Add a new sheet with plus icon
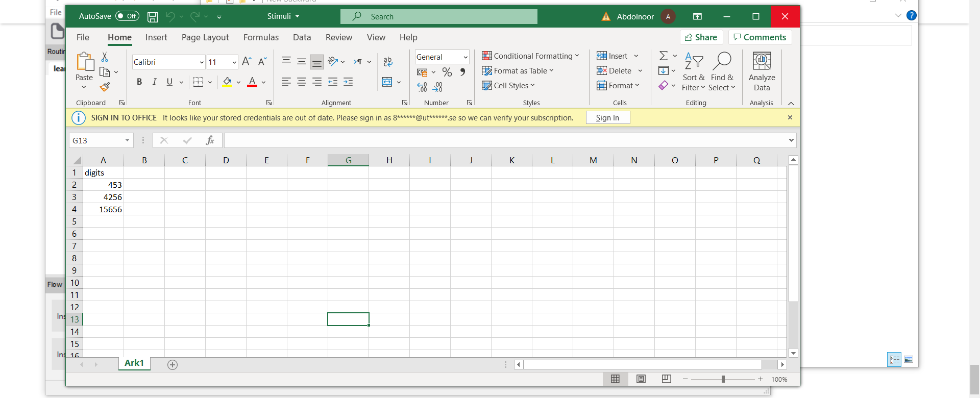This screenshot has height=398, width=980. click(x=173, y=365)
